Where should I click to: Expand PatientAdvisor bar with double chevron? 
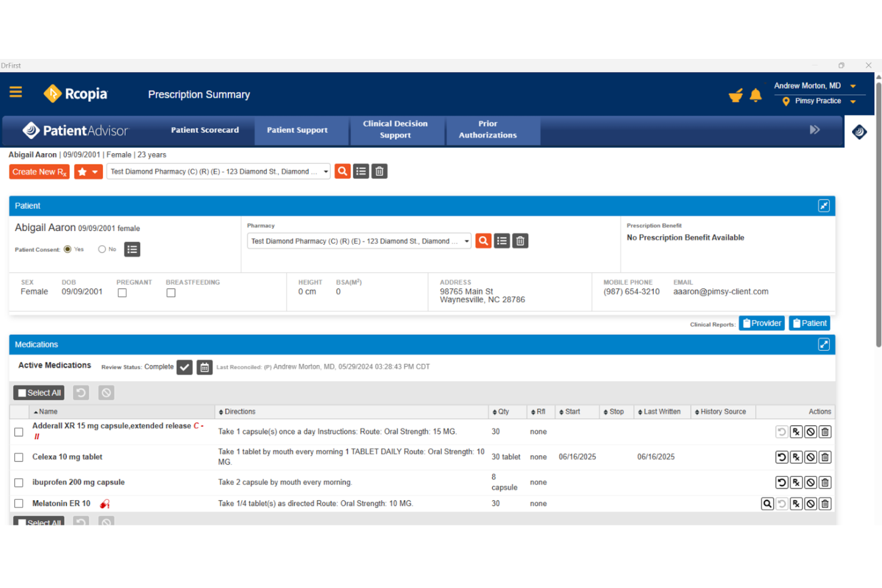click(815, 130)
